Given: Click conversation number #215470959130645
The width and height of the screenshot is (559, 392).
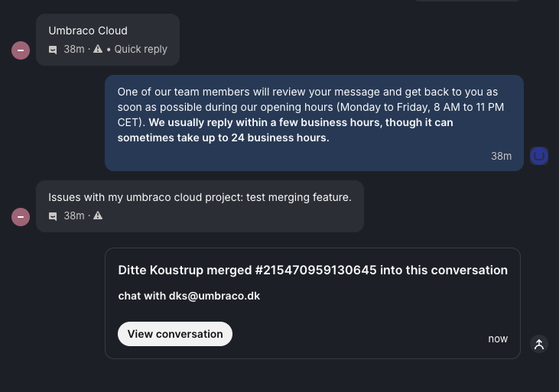Looking at the screenshot, I should coord(316,270).
